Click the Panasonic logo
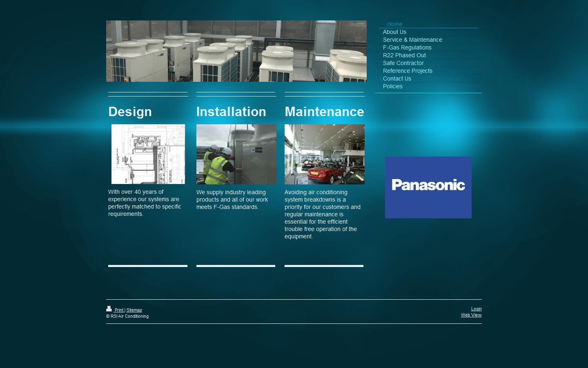 428,187
